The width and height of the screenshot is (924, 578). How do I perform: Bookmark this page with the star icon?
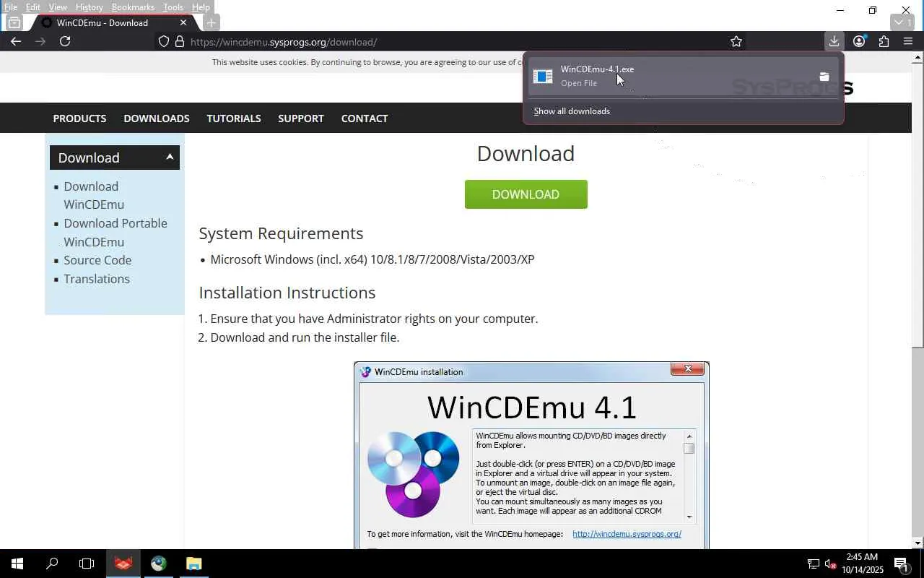click(x=736, y=42)
